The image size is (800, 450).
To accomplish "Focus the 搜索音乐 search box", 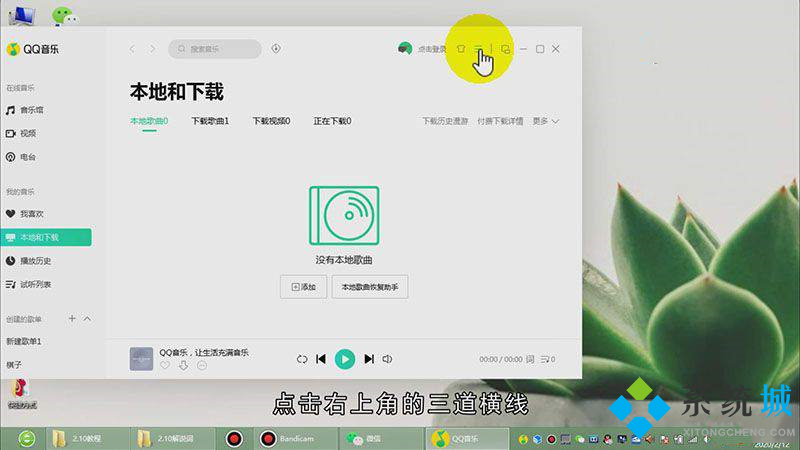I will pos(215,49).
